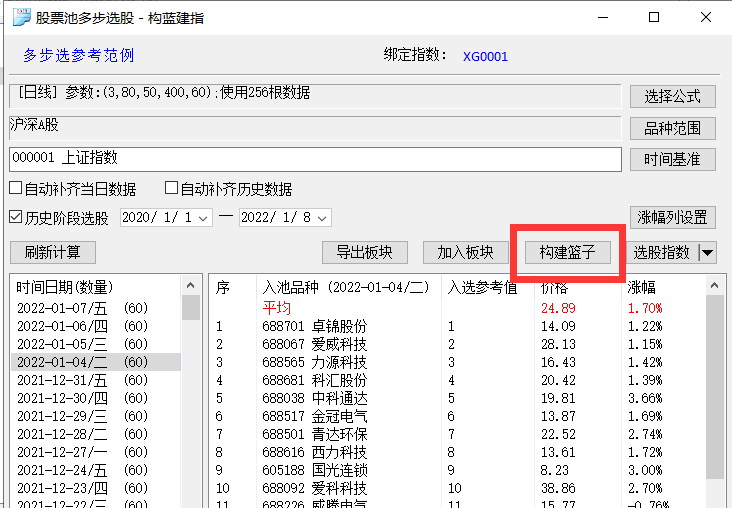Click the 序 column header
This screenshot has height=508, width=732.
[232, 287]
